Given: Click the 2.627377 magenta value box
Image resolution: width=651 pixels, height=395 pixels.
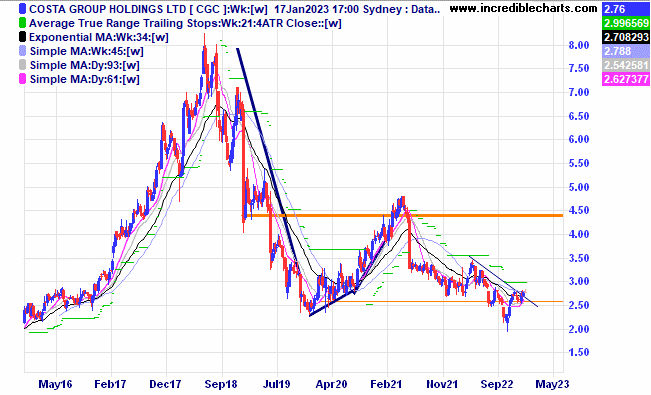Looking at the screenshot, I should (x=625, y=79).
